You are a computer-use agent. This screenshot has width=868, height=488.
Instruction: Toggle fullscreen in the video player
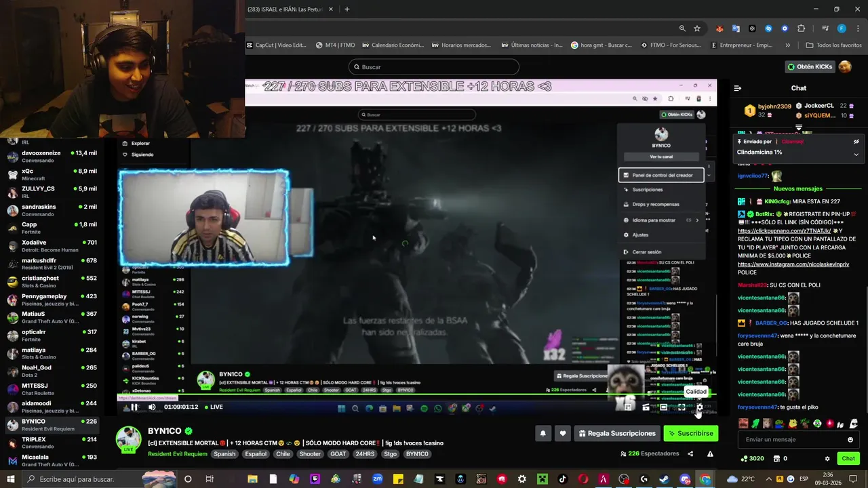(682, 407)
